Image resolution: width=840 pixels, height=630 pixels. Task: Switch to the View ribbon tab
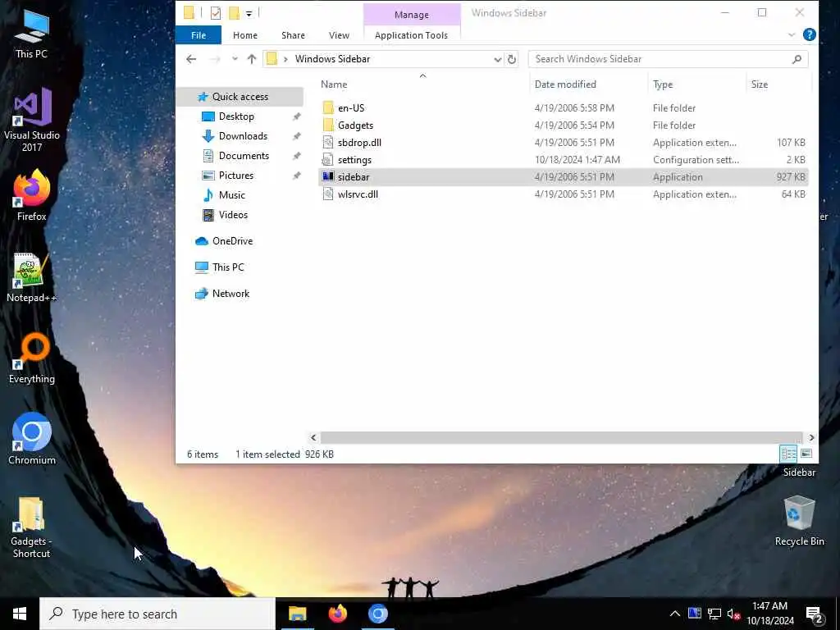pos(339,35)
